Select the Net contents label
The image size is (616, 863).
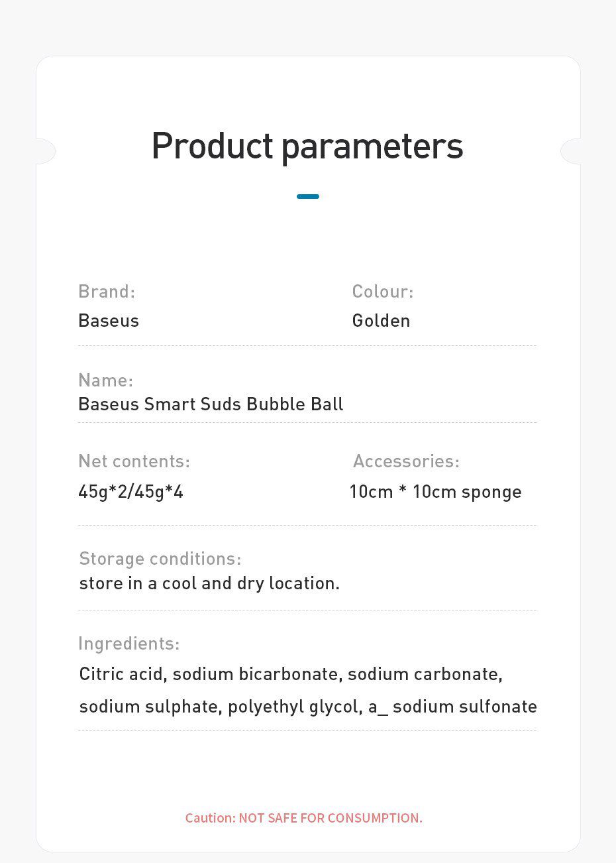tap(134, 461)
